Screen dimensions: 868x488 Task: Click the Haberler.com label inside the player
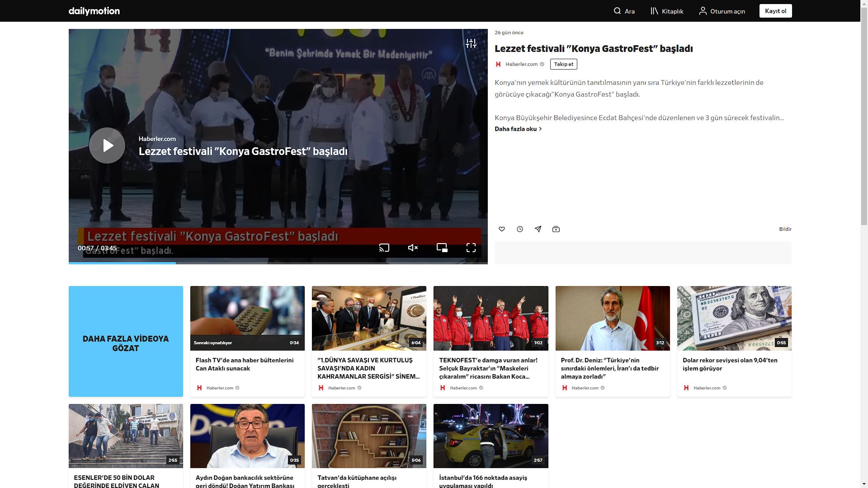[x=157, y=139]
